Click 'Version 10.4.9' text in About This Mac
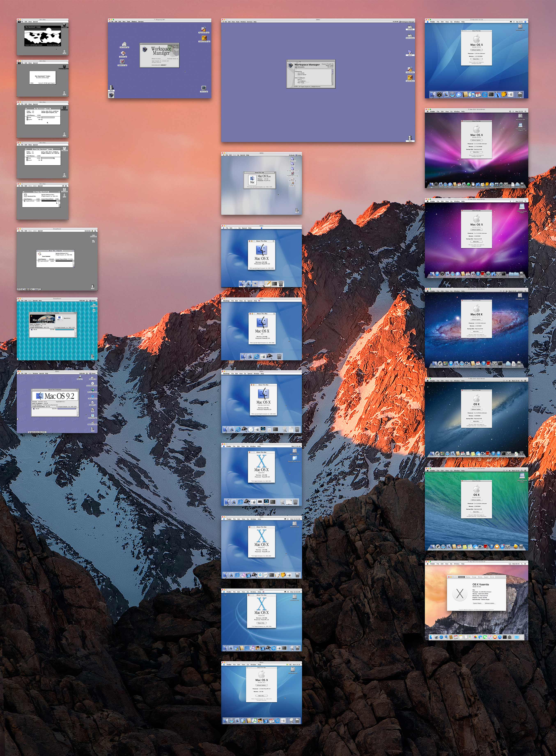Image resolution: width=556 pixels, height=756 pixels. [x=477, y=47]
